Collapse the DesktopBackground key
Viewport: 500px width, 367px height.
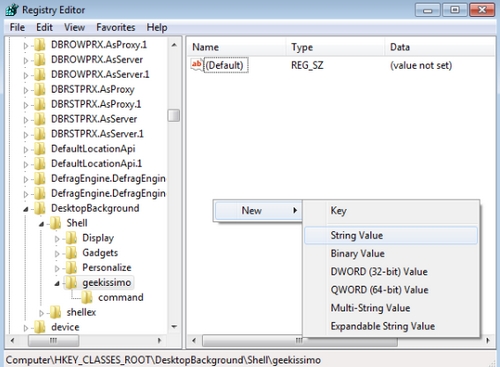(x=26, y=209)
